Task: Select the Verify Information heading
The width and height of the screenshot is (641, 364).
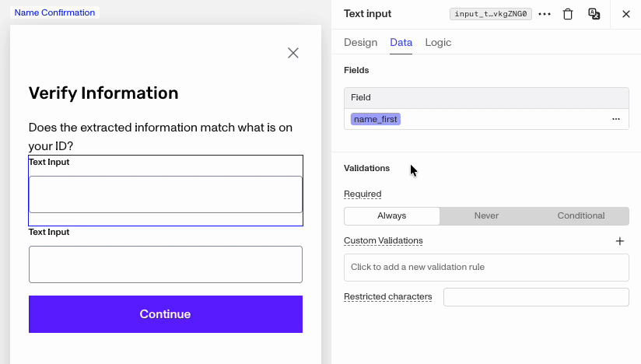Action: pos(103,93)
